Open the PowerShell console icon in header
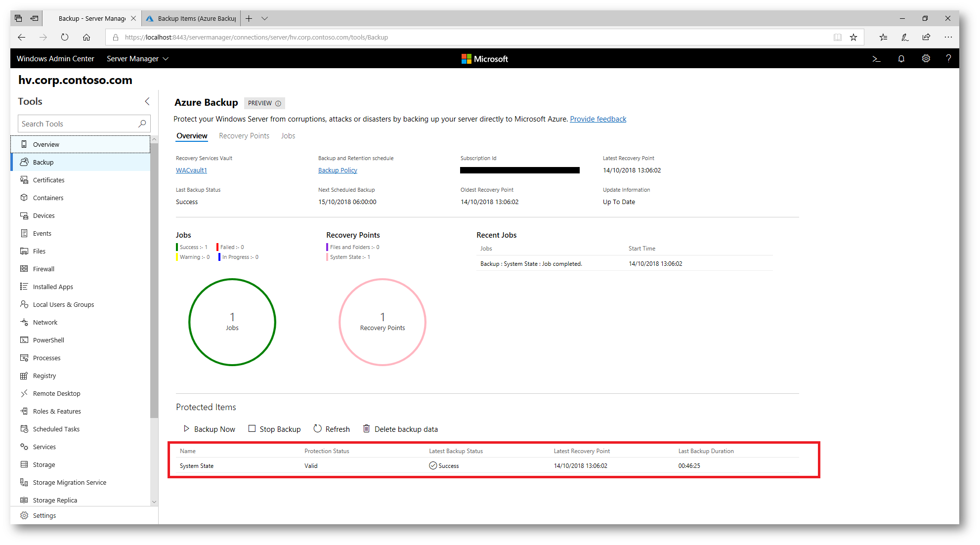The height and width of the screenshot is (545, 980). (x=876, y=59)
